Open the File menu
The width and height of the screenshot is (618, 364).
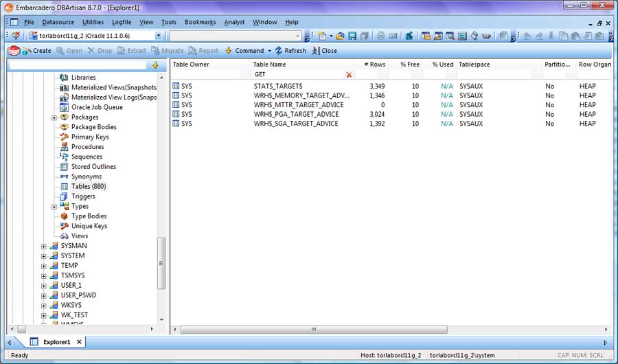(29, 22)
